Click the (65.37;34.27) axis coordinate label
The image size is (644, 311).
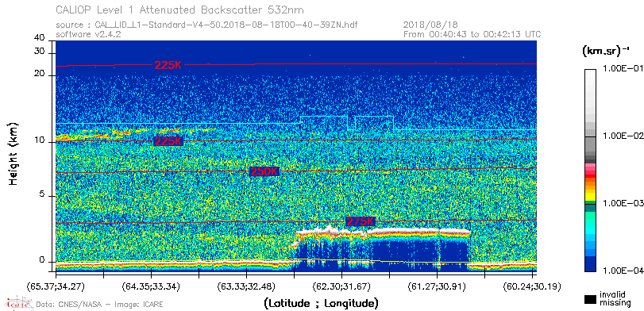[x=56, y=286]
